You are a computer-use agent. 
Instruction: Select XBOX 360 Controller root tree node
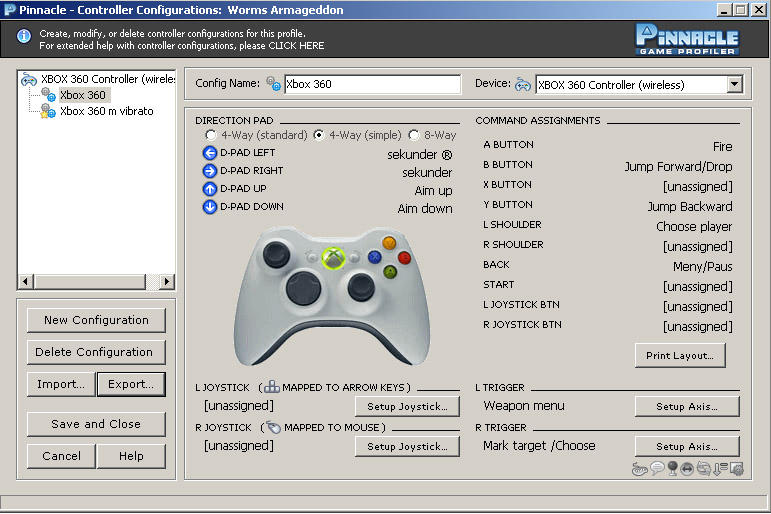[x=107, y=79]
